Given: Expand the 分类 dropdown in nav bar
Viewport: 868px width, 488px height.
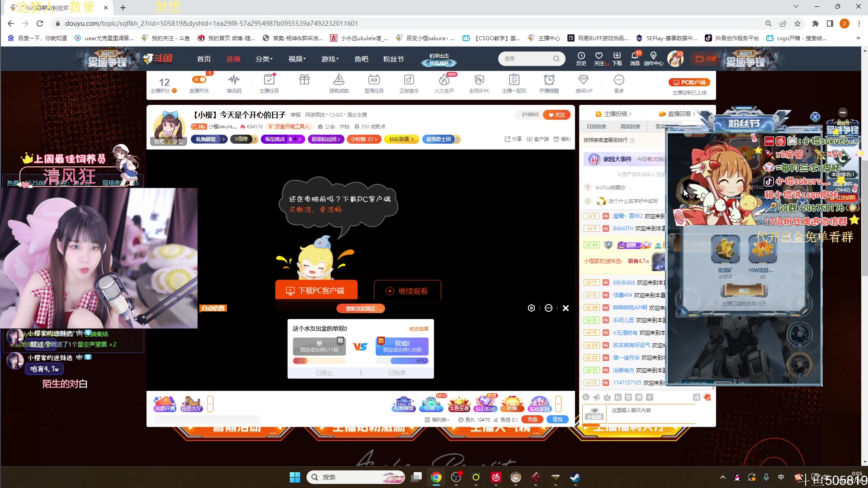Looking at the screenshot, I should pos(264,59).
